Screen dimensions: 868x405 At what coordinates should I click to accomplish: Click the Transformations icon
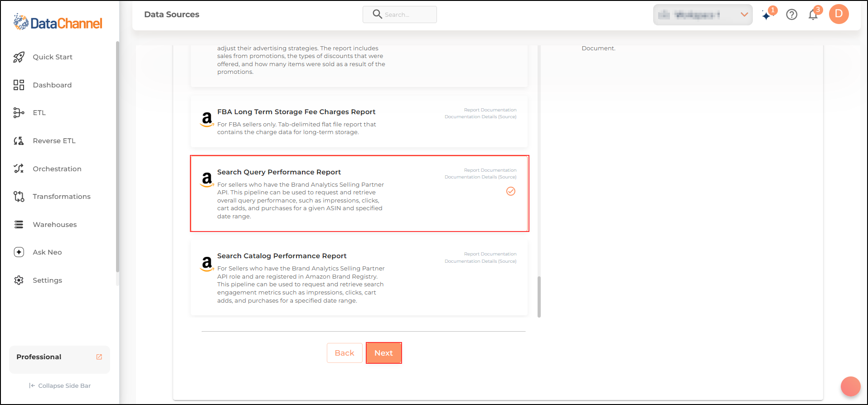pyautogui.click(x=19, y=197)
